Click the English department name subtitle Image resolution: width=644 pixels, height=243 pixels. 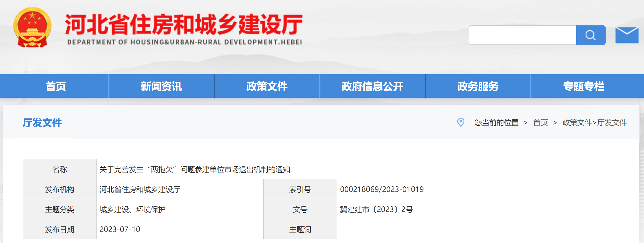pos(185,42)
